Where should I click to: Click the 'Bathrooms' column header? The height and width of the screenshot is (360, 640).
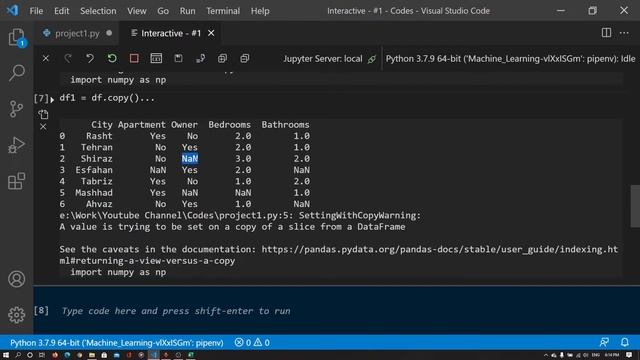click(285, 124)
